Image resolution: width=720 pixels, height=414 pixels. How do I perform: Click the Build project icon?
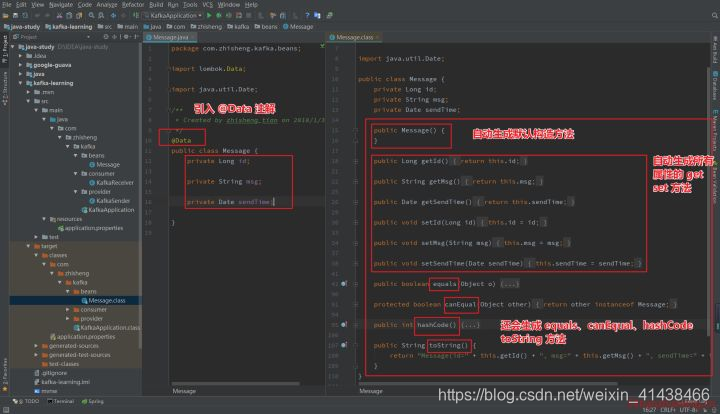[x=135, y=15]
